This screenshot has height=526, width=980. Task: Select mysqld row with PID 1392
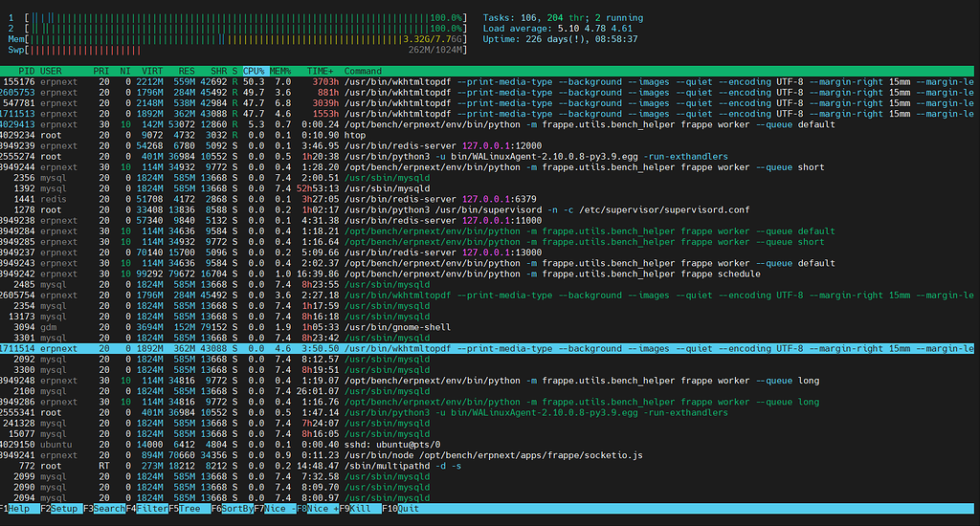(x=487, y=188)
